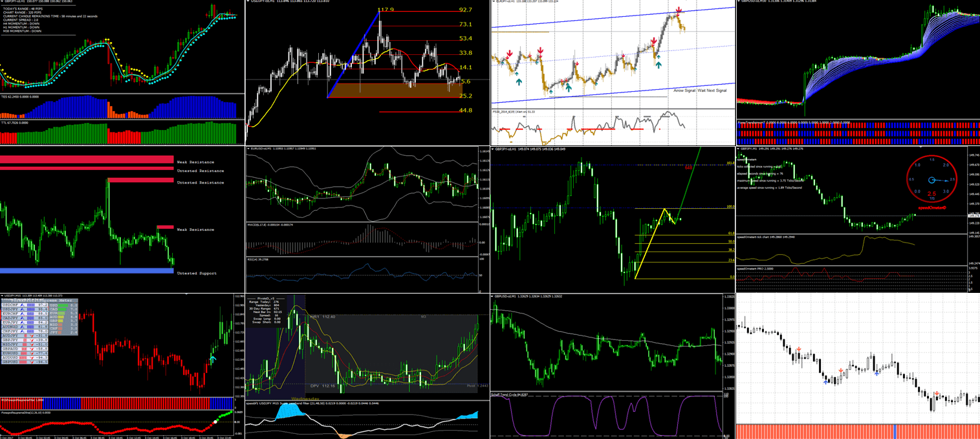Open the EURUSD M1 chart title dropdown arrow
This screenshot has width=980, height=439.
coord(249,149)
